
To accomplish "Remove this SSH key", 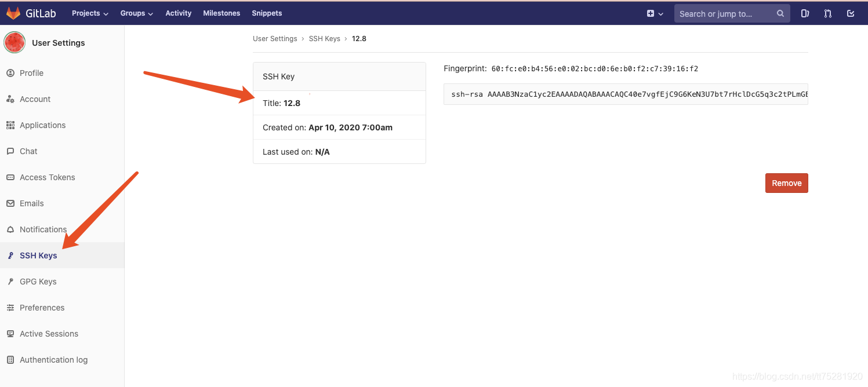I will [787, 183].
